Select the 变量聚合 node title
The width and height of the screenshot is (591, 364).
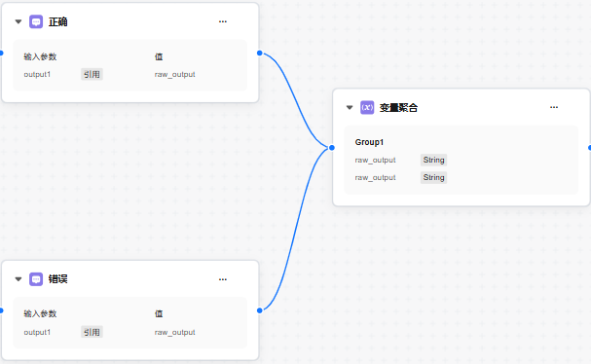[398, 108]
